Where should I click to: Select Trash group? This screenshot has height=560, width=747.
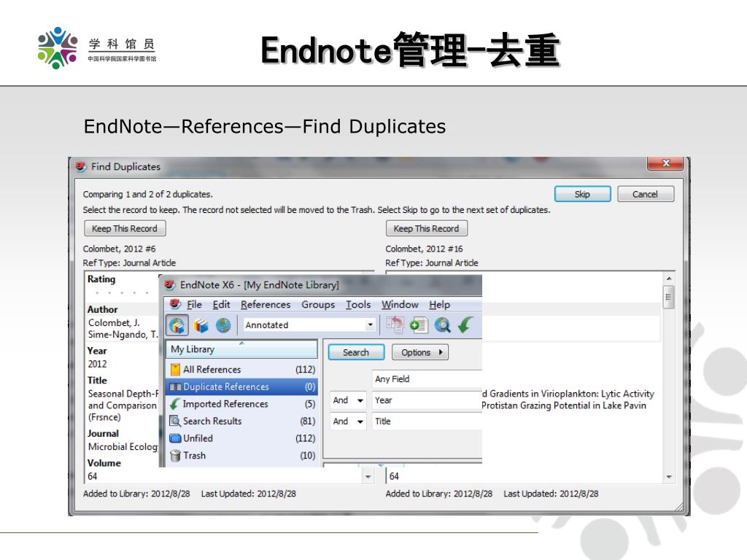[x=241, y=456]
